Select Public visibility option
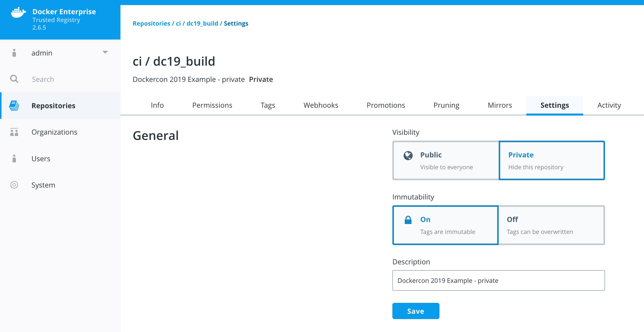Screen dimensions: 644x332 tap(446, 160)
